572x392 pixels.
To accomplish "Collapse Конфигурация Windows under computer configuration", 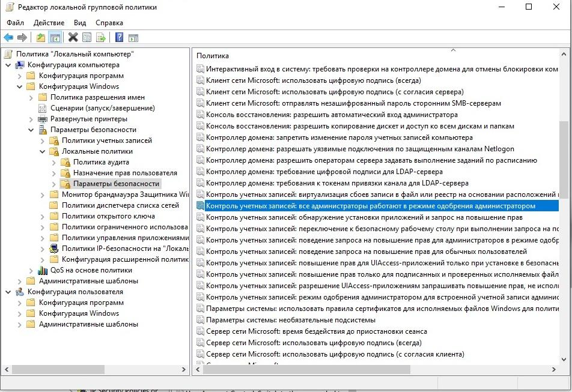I will point(20,86).
